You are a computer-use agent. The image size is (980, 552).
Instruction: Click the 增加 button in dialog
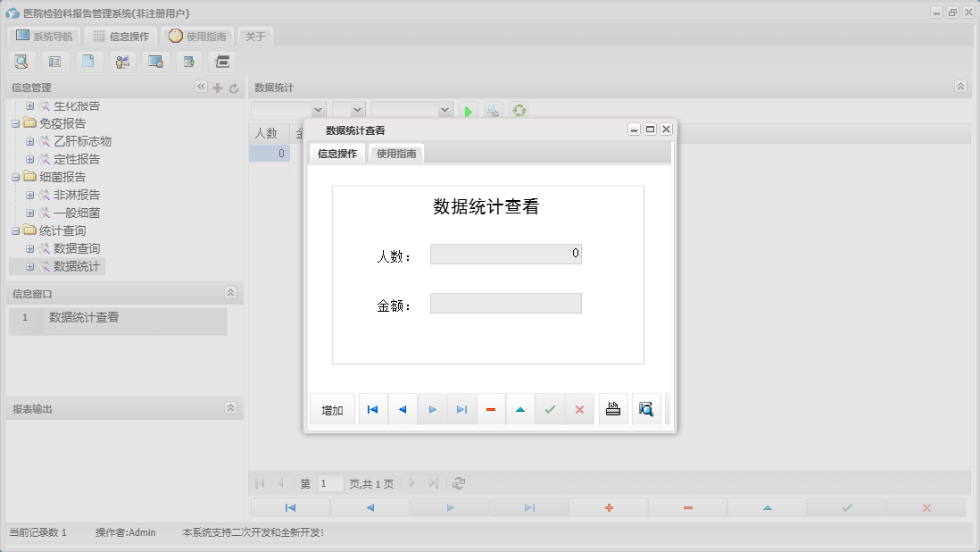(331, 408)
